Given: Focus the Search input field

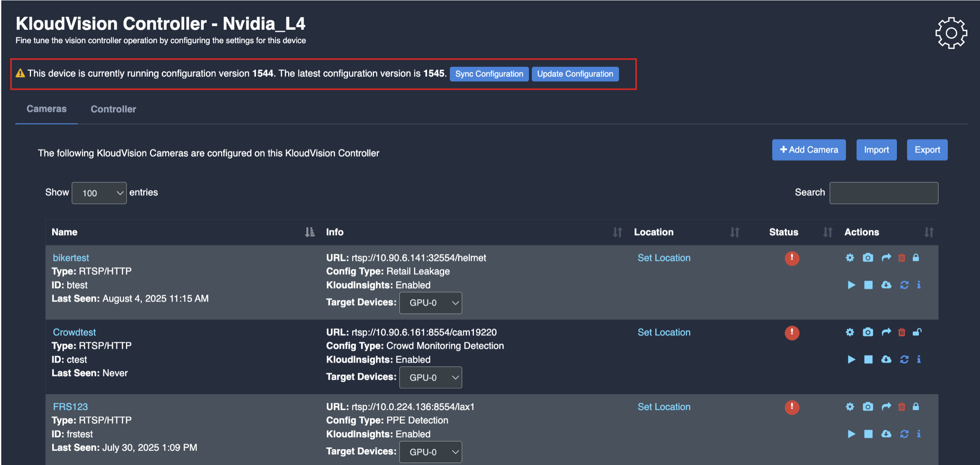Looking at the screenshot, I should tap(884, 193).
